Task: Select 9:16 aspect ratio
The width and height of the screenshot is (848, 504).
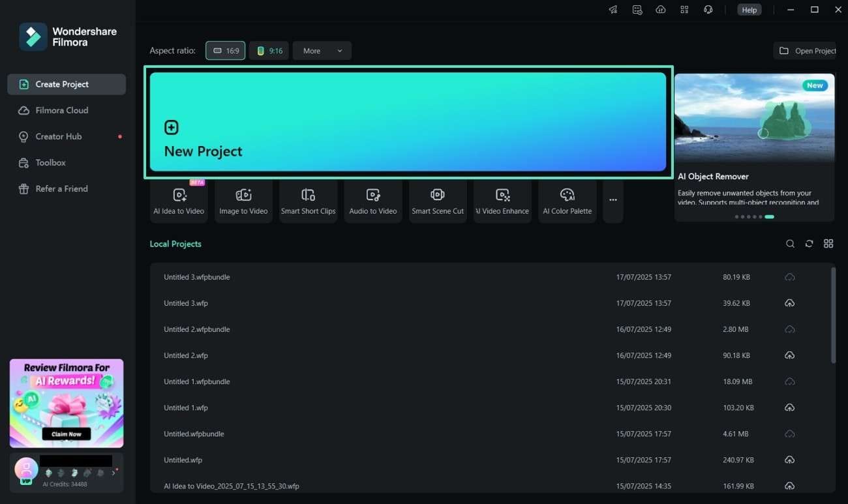Action: 269,51
